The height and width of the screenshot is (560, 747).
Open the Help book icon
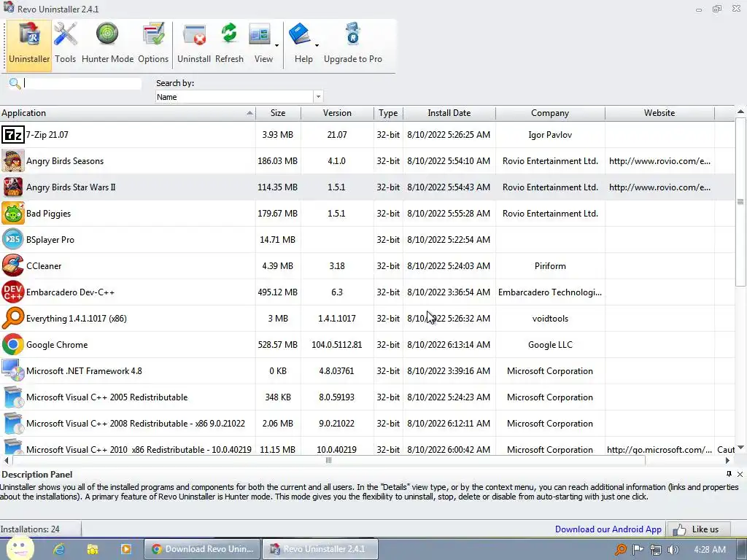(300, 34)
